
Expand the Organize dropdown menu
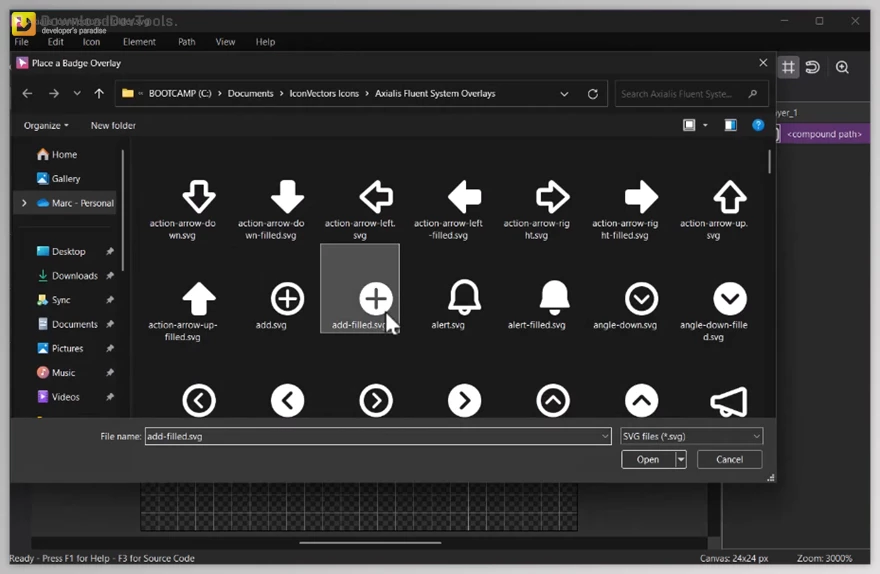pyautogui.click(x=47, y=126)
